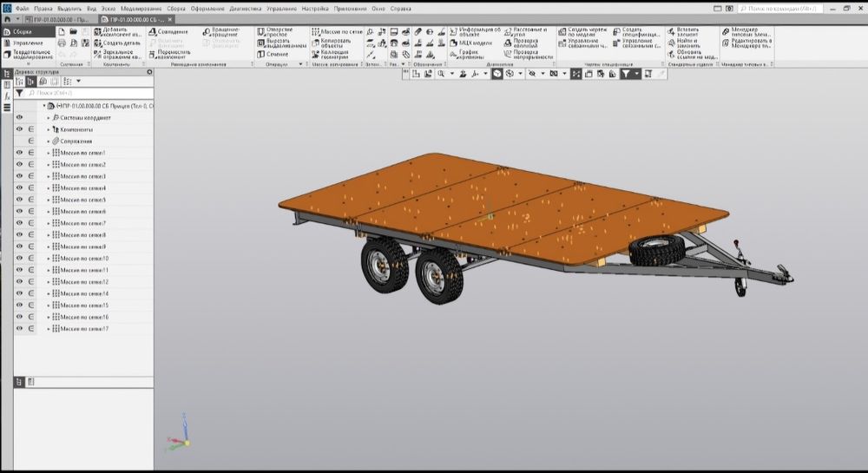
Task: Click the command search box in title bar
Action: pyautogui.click(x=780, y=9)
